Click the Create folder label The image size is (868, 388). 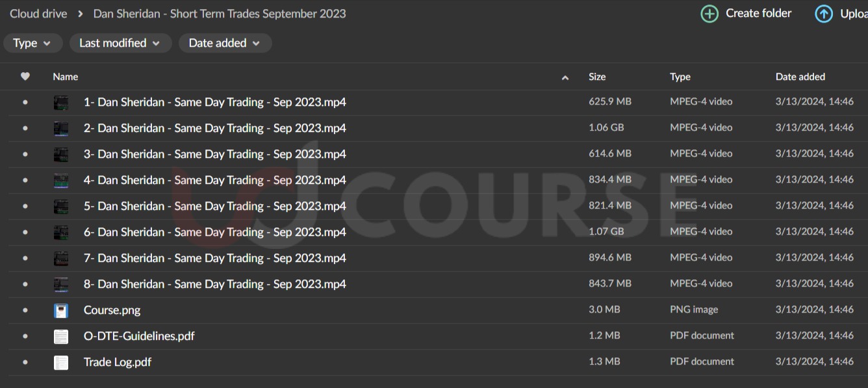click(759, 13)
